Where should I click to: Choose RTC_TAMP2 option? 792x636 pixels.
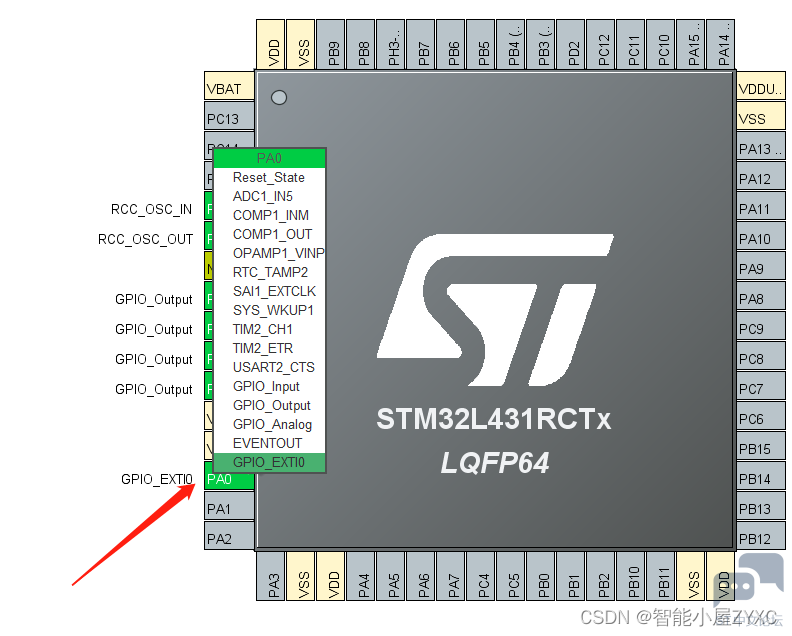click(x=269, y=272)
